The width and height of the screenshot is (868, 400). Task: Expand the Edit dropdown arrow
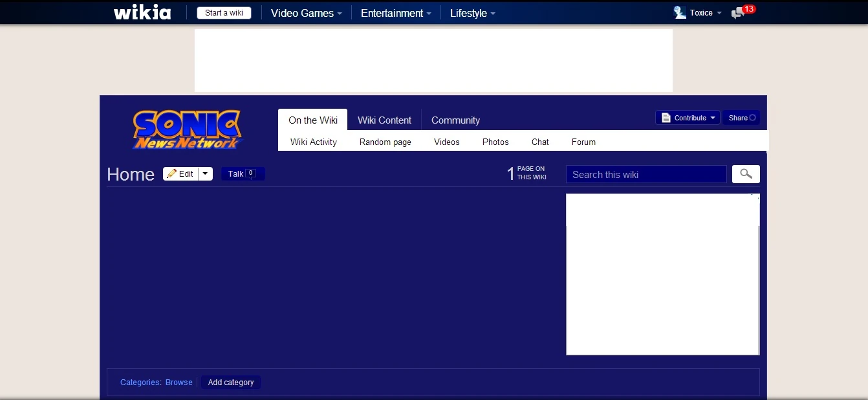(x=205, y=174)
